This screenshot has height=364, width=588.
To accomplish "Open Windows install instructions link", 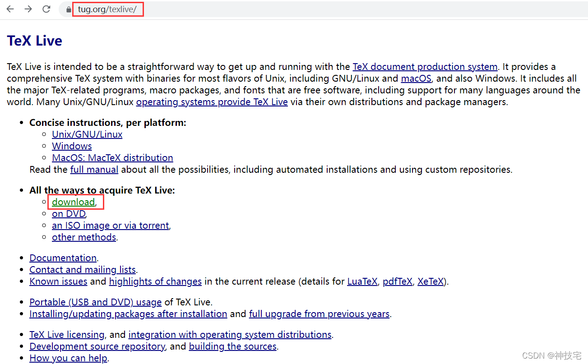I will pos(72,146).
